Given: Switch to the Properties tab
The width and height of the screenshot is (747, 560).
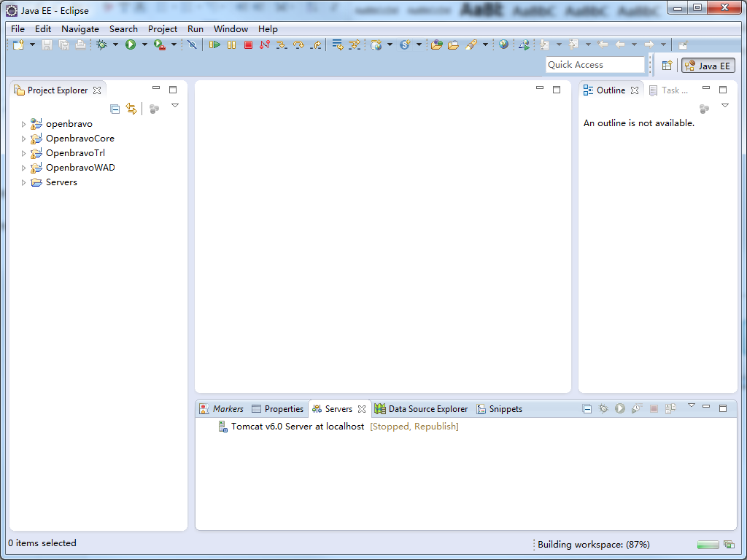Looking at the screenshot, I should point(277,408).
